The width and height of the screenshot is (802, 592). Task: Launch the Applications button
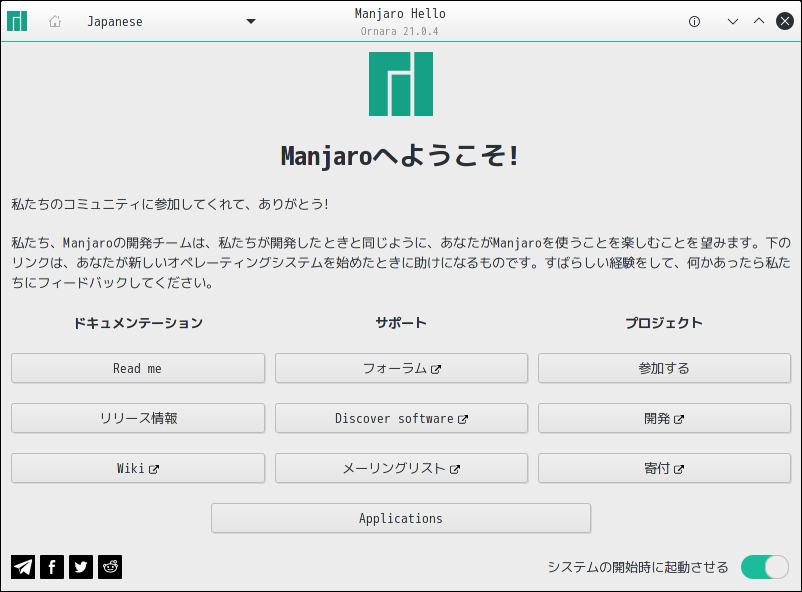tap(401, 518)
